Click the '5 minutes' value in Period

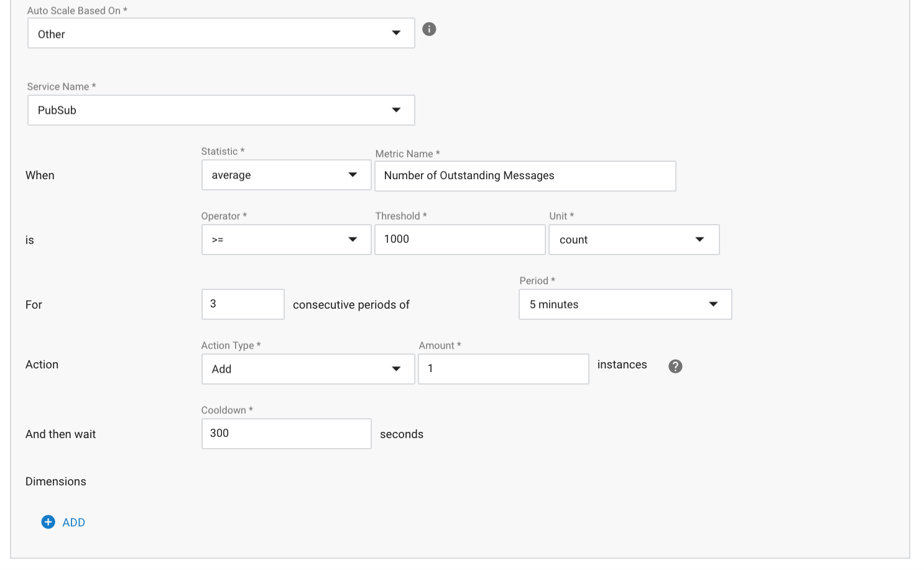point(554,304)
